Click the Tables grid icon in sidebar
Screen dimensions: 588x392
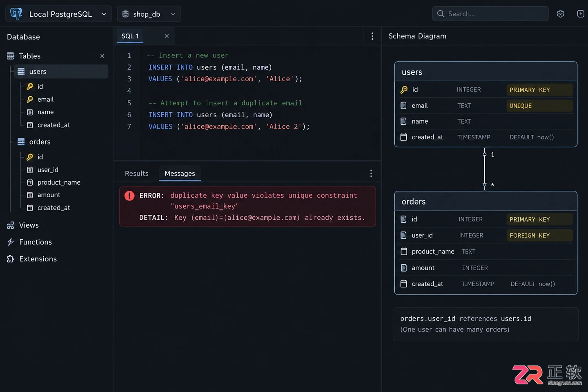[11, 56]
